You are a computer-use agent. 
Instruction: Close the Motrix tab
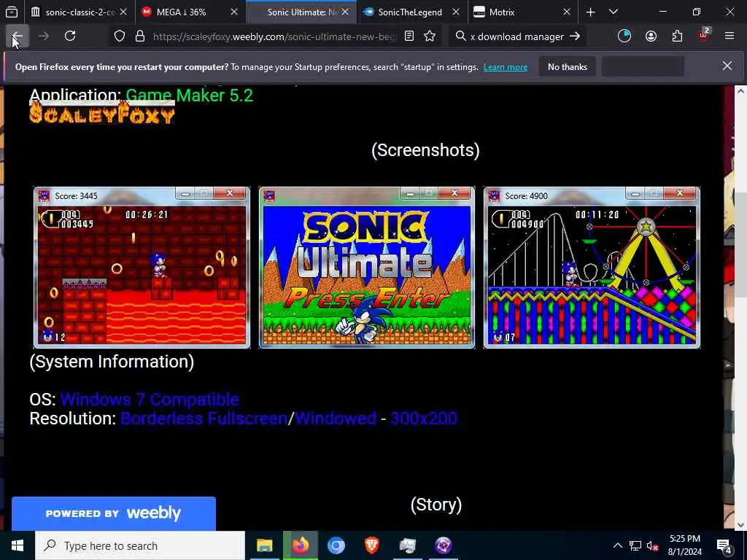pyautogui.click(x=566, y=12)
